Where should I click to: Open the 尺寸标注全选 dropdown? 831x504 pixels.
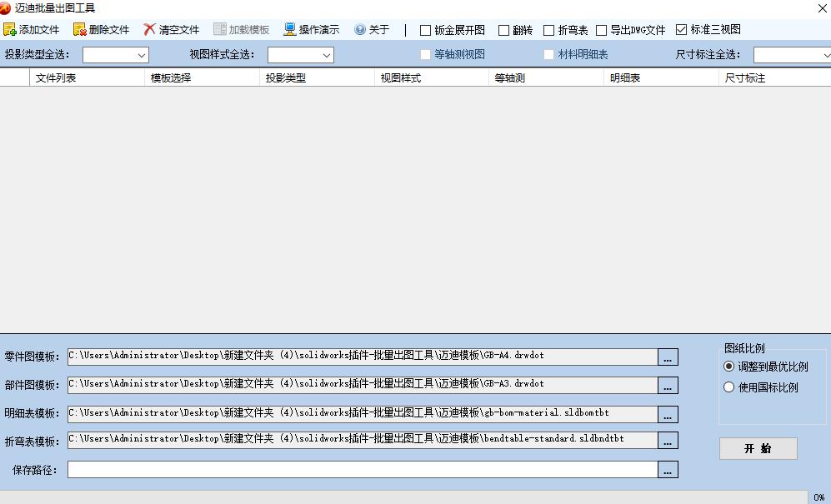tap(793, 55)
